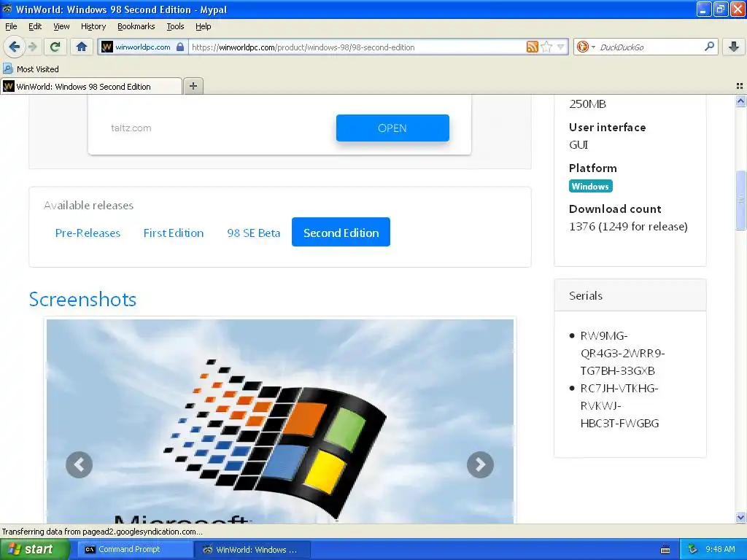Select the Second Edition release button
This screenshot has width=747, height=560.
click(x=341, y=232)
